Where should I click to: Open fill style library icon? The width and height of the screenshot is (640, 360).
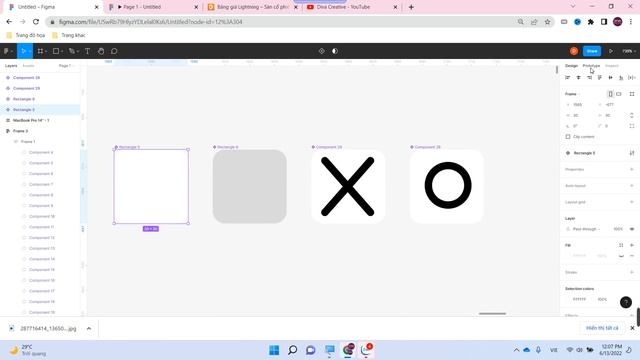[x=621, y=245]
